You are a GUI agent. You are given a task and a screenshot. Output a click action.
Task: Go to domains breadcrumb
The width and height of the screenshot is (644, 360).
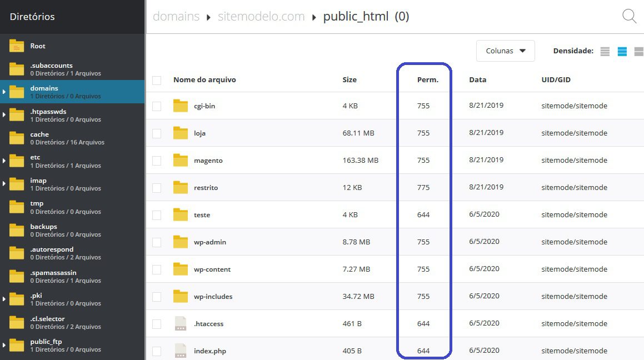pyautogui.click(x=176, y=17)
